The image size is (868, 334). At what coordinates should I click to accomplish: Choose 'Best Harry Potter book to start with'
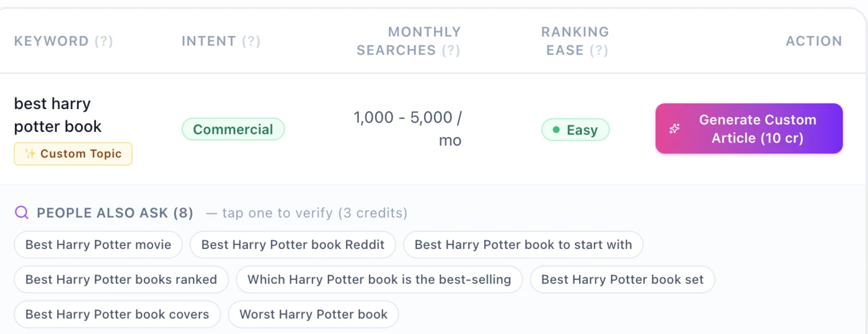523,245
